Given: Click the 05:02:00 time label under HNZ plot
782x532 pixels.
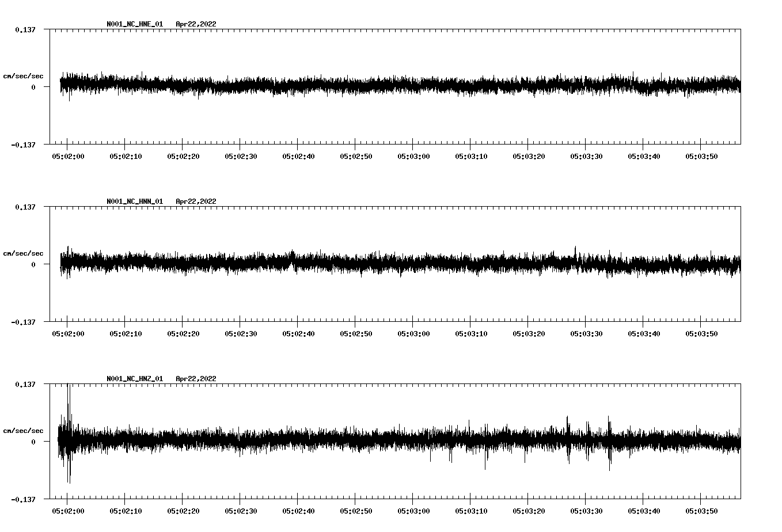Looking at the screenshot, I should (x=68, y=511).
